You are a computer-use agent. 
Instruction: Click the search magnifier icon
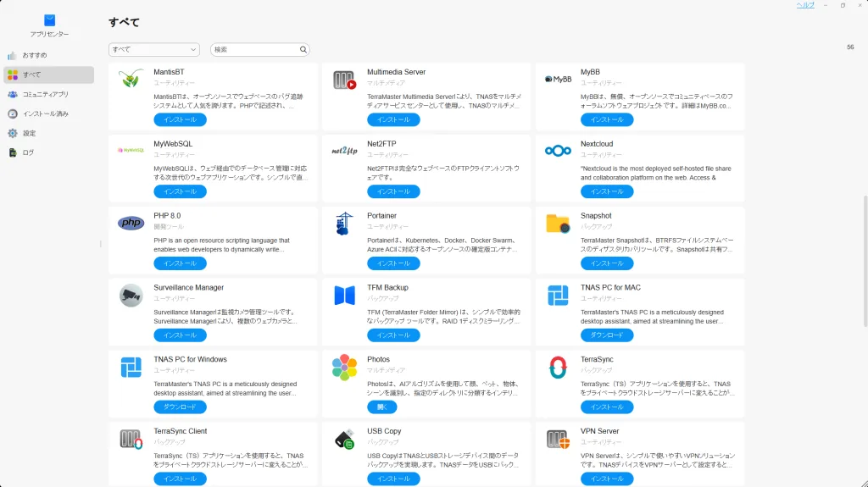click(303, 49)
